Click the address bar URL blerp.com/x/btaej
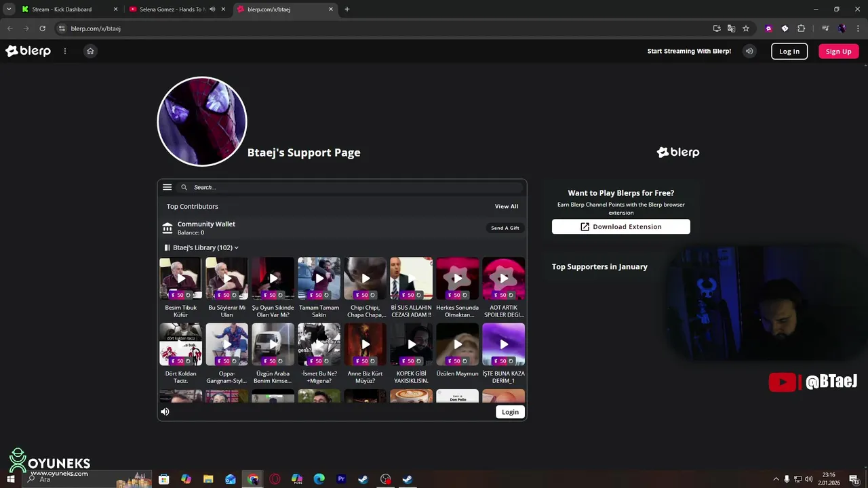The image size is (868, 488). pos(96,28)
